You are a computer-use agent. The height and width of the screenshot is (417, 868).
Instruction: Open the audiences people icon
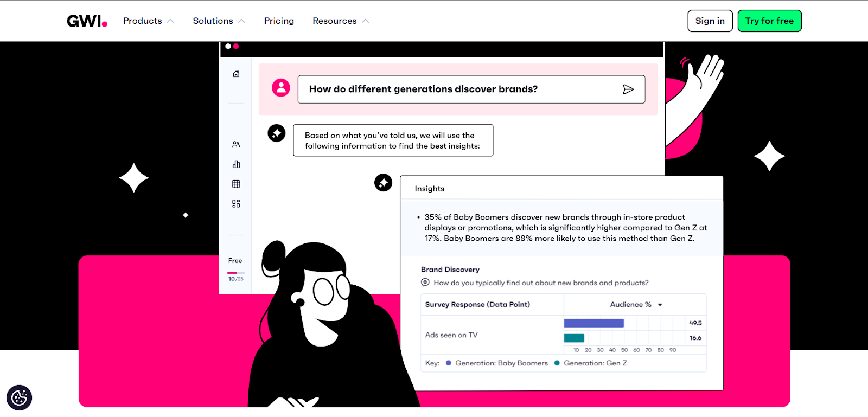(236, 144)
